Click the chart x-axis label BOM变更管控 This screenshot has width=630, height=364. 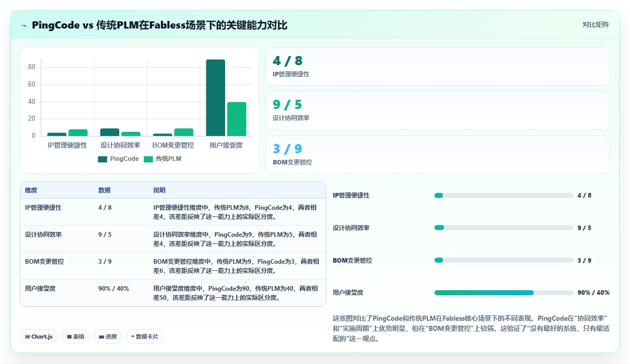pos(173,145)
